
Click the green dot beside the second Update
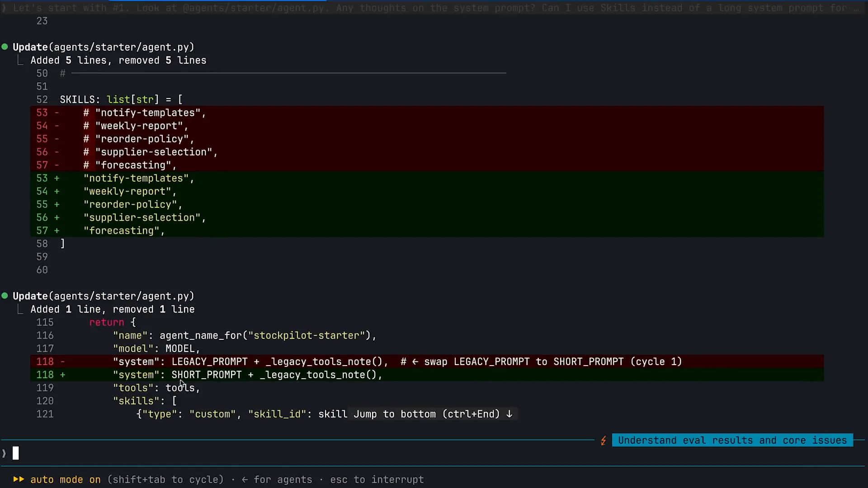point(5,296)
